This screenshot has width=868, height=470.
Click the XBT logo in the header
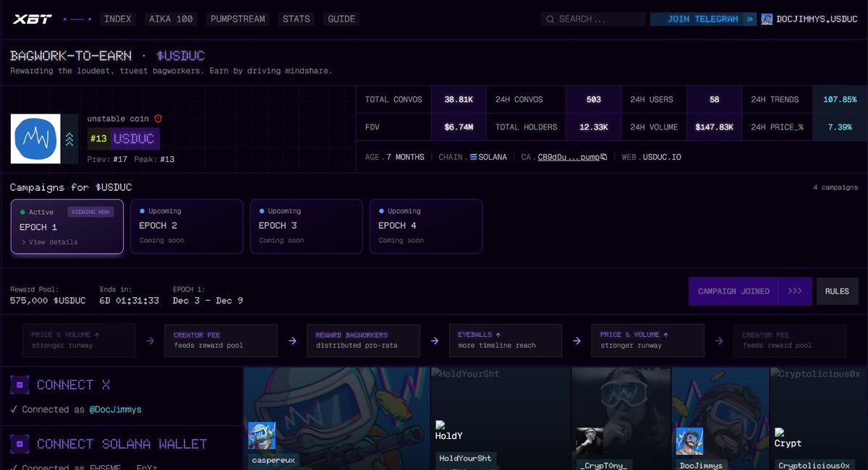pyautogui.click(x=33, y=19)
